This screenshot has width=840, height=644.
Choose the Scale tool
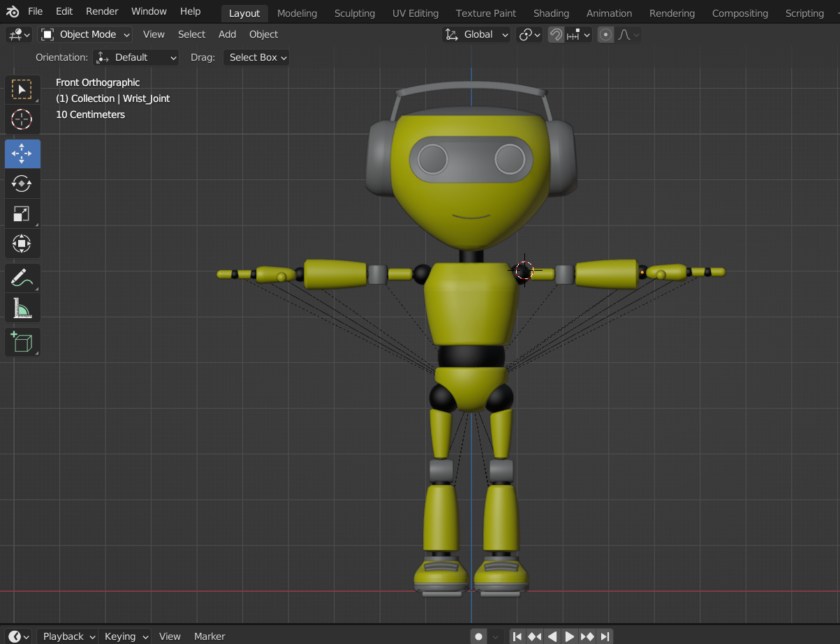coord(22,214)
